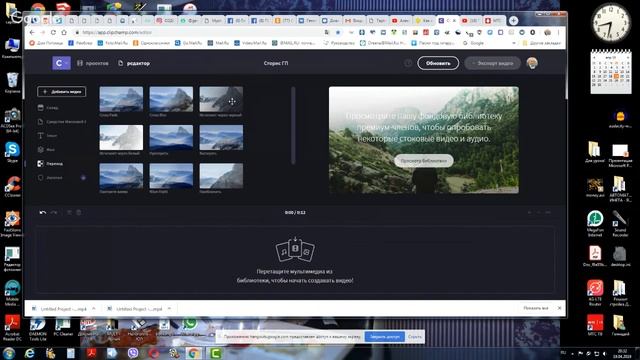Open the Sound Recorder desktop shortcut
Viewport: 640px width, 360px height.
click(620, 223)
